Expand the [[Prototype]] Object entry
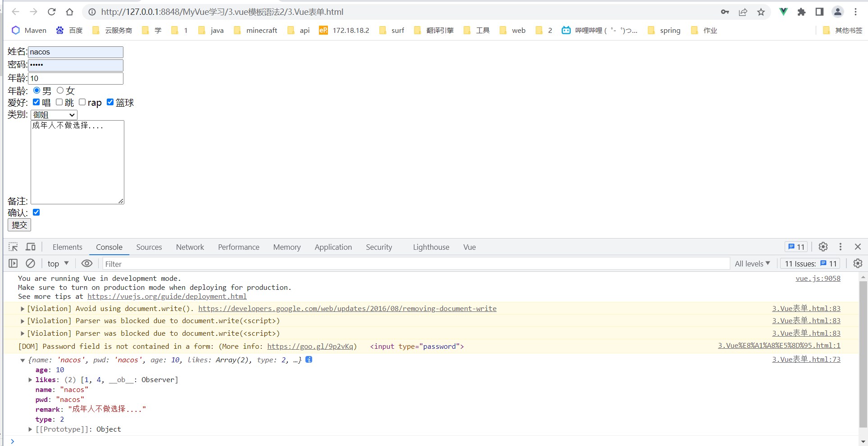This screenshot has width=868, height=446. (30, 429)
